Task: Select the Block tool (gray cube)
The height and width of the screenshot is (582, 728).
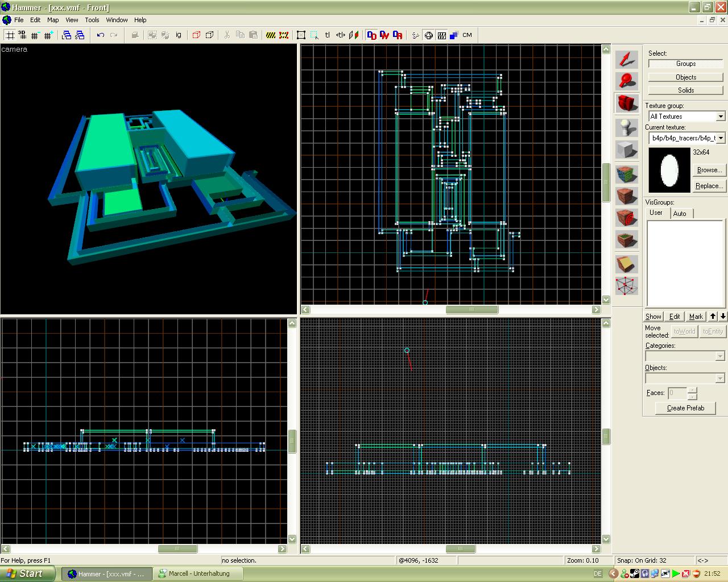Action: [627, 149]
